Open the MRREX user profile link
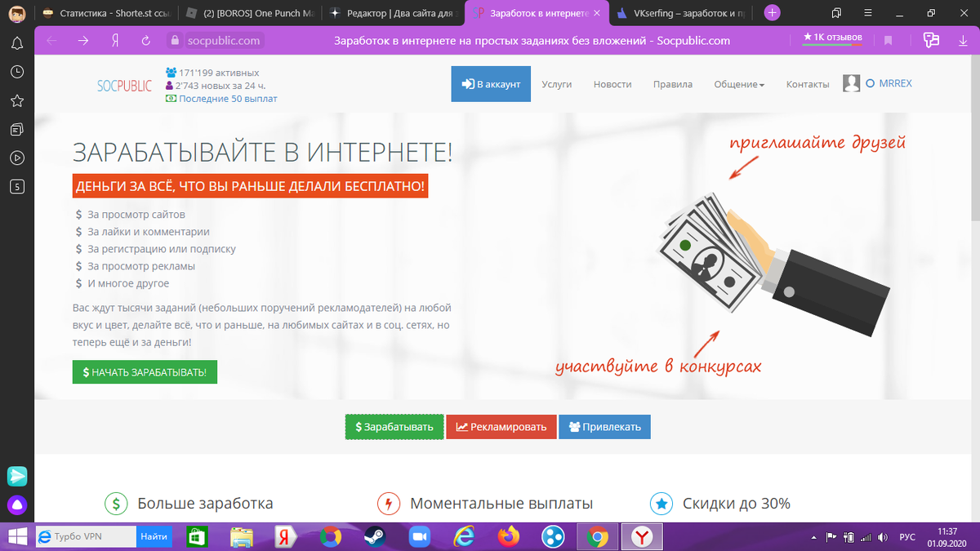The height and width of the screenshot is (551, 980). [x=895, y=84]
